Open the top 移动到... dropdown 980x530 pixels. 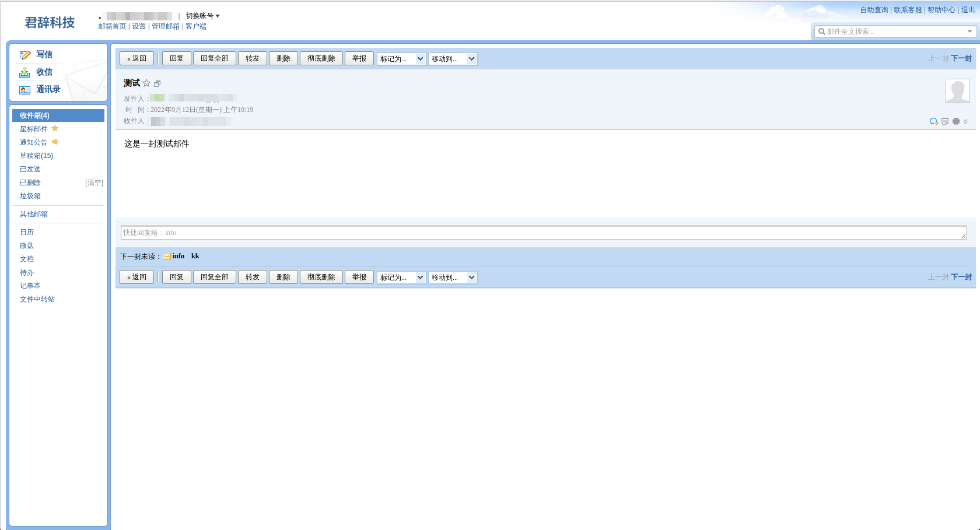click(x=453, y=59)
